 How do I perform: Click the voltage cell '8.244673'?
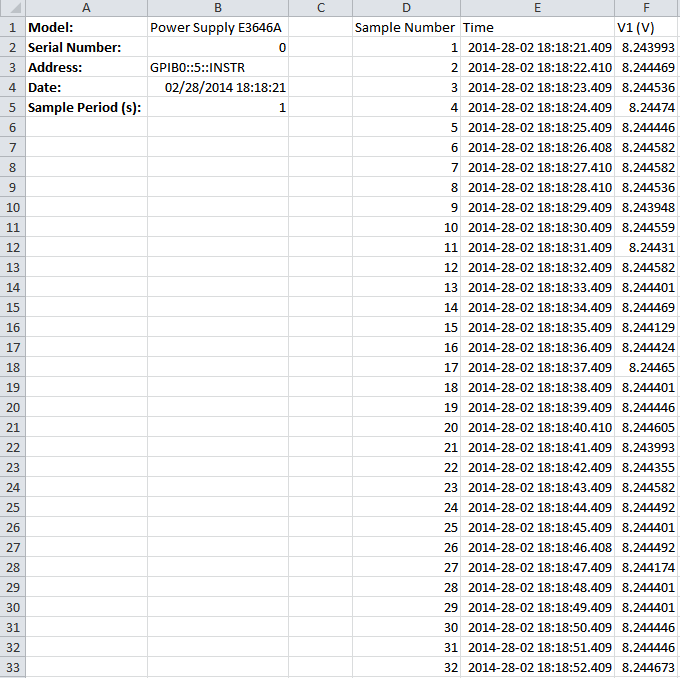(647, 667)
